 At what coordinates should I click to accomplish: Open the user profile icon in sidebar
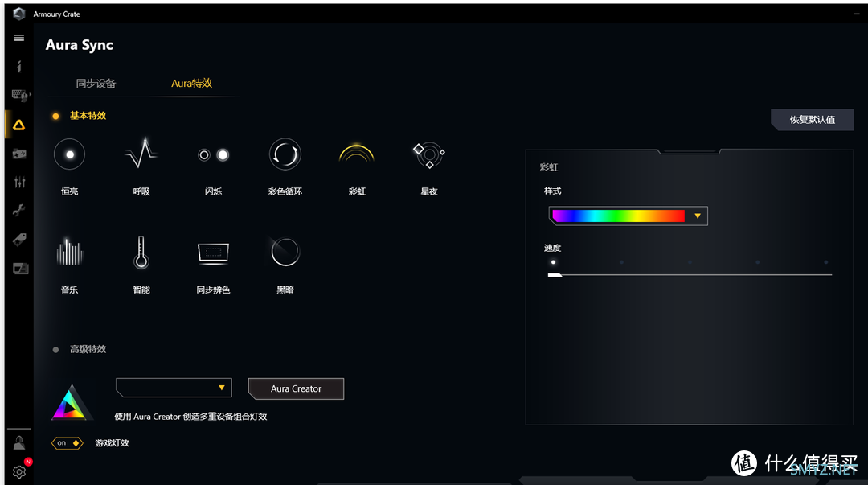point(18,442)
